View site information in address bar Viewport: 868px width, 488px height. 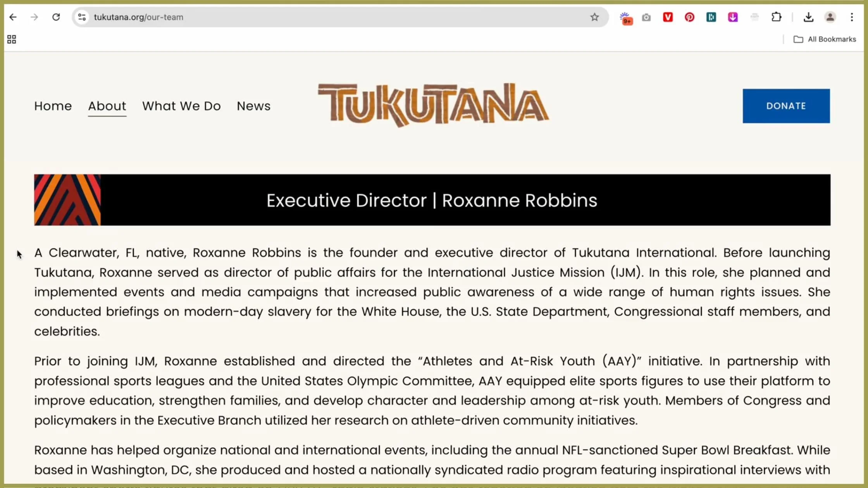tap(82, 17)
